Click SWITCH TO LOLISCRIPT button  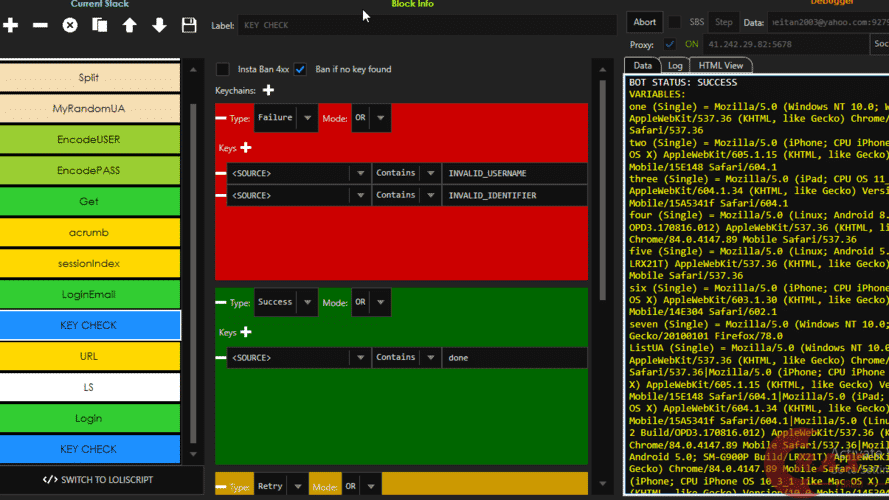click(97, 480)
